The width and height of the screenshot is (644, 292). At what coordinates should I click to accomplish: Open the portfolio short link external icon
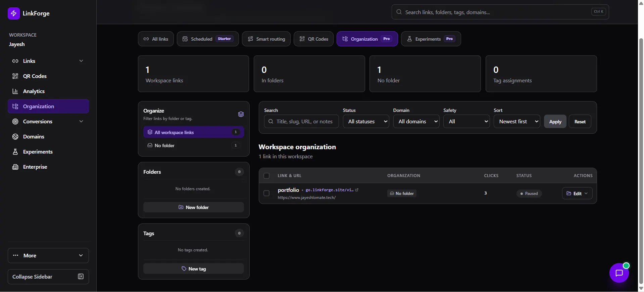(357, 190)
